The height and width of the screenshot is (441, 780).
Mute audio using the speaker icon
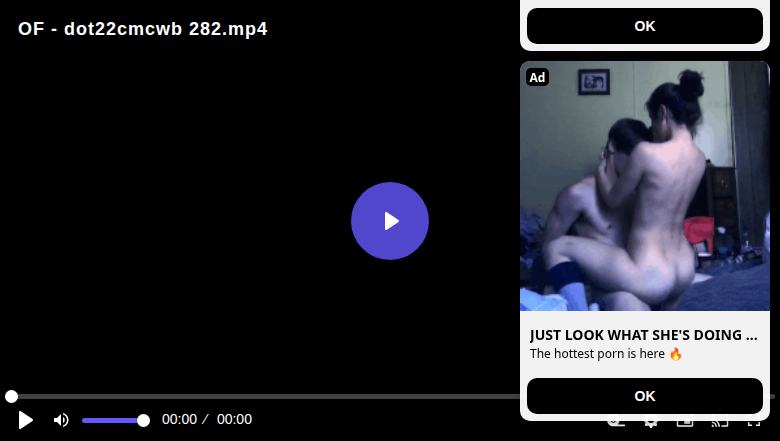61,420
